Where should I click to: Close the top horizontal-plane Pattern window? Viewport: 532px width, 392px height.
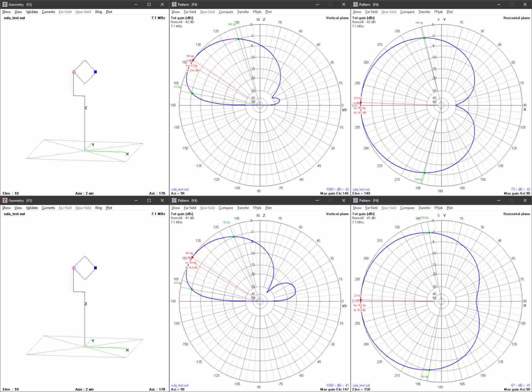pos(525,4)
